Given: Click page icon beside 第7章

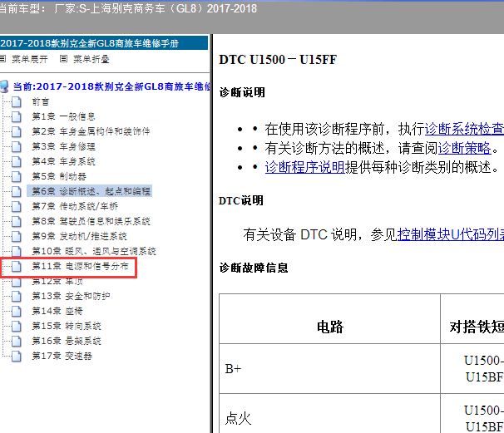Looking at the screenshot, I should (17, 206).
